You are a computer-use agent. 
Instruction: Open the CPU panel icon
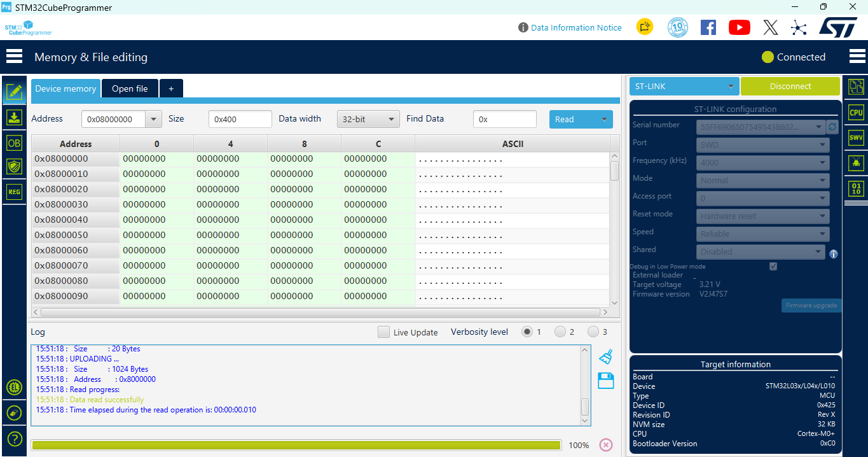click(x=857, y=113)
